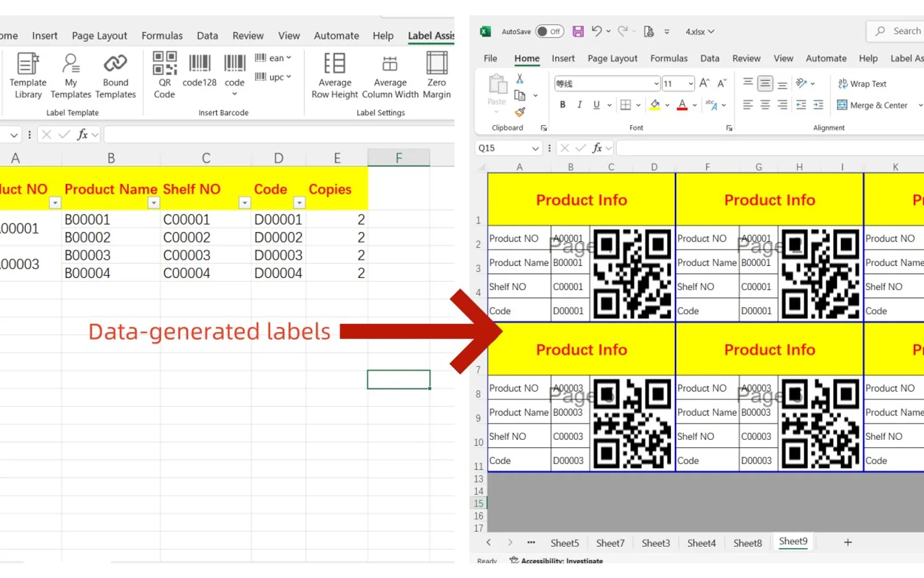The image size is (924, 578).
Task: Increase font size with the larger A icon
Action: [704, 83]
